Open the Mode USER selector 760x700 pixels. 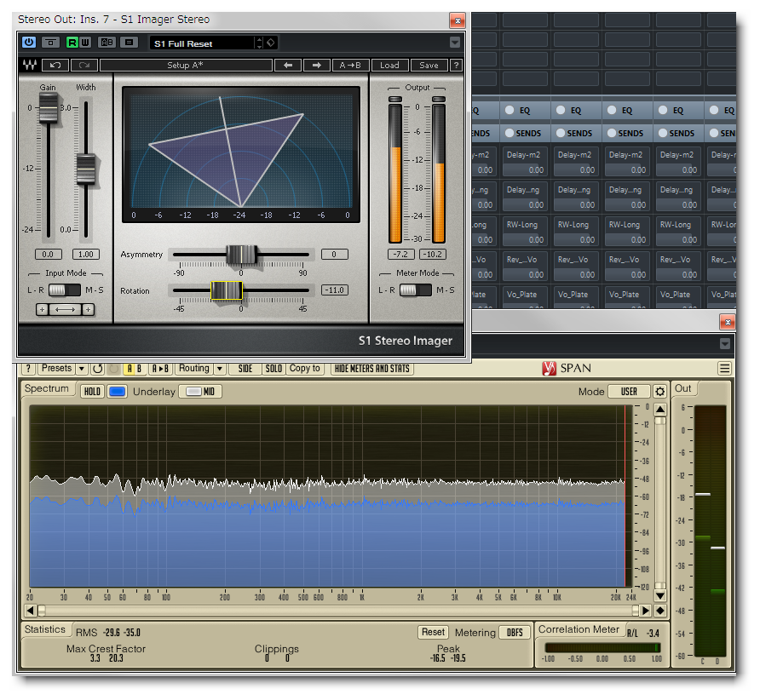coord(629,392)
